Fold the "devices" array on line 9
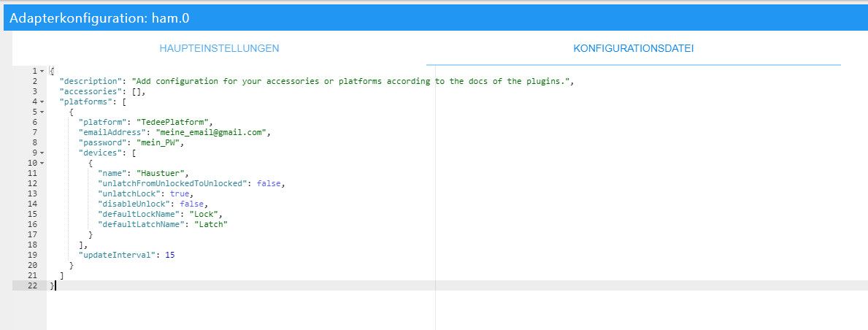This screenshot has width=868, height=330. pyautogui.click(x=42, y=153)
